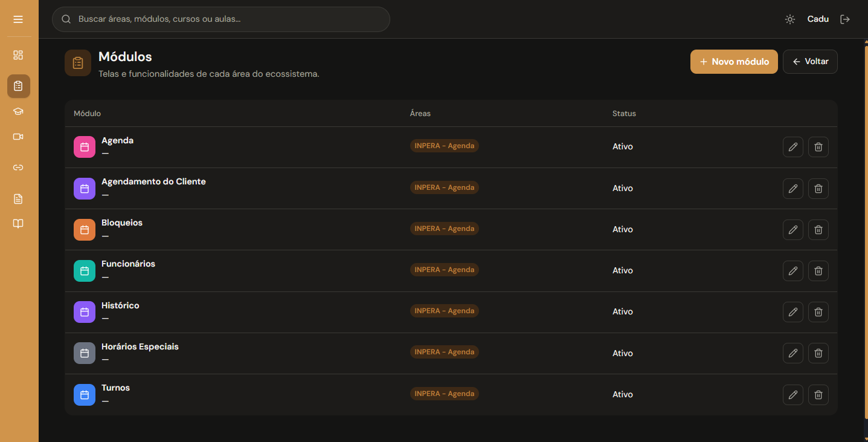Open the video camera icon in sidebar
This screenshot has height=442, width=868.
coord(18,137)
